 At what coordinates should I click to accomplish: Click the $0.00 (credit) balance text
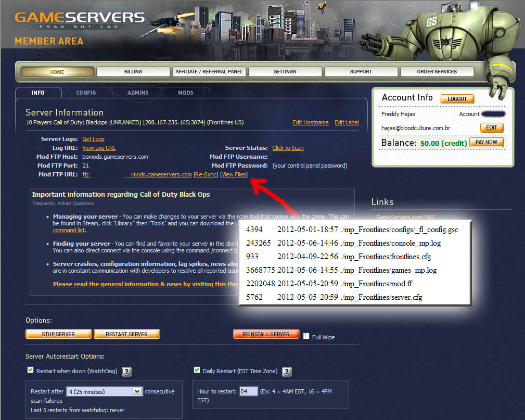pyautogui.click(x=444, y=143)
